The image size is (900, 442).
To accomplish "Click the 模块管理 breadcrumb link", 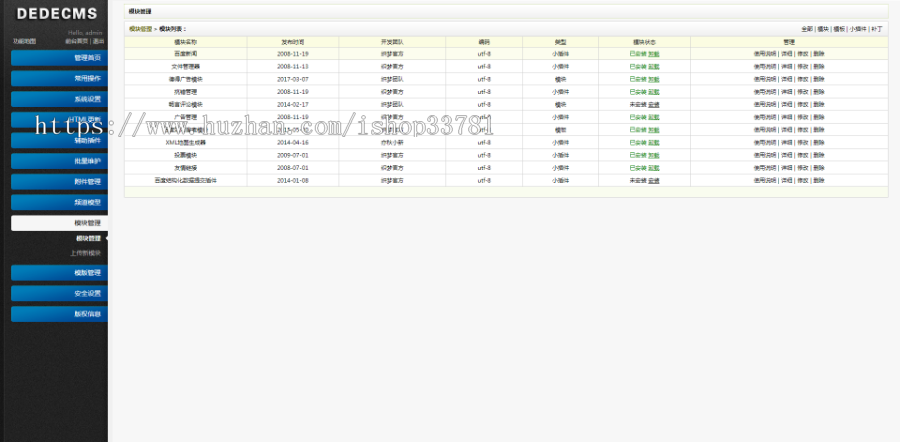I will tap(141, 29).
